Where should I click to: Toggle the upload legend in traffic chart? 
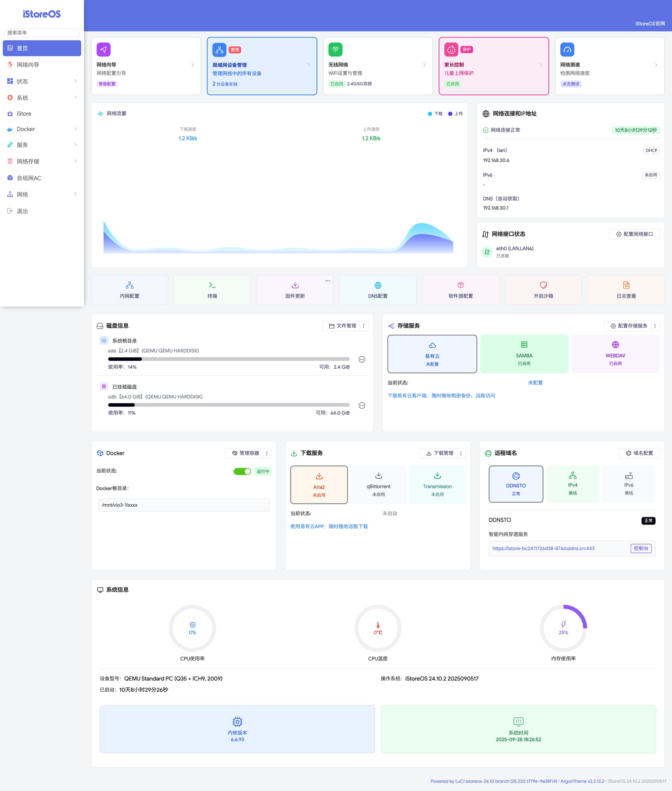(455, 113)
